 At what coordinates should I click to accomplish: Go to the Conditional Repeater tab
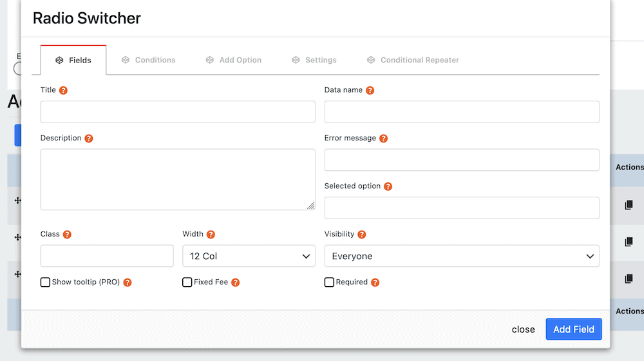click(x=413, y=60)
